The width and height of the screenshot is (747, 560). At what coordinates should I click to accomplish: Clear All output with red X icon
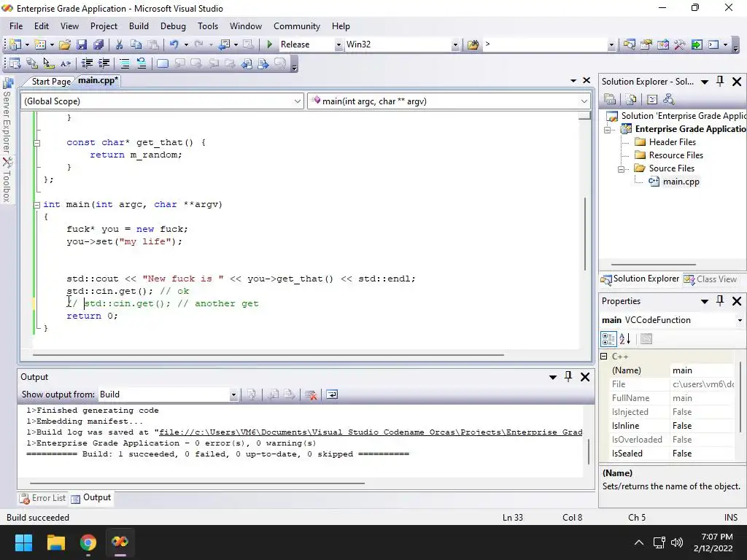(x=311, y=394)
